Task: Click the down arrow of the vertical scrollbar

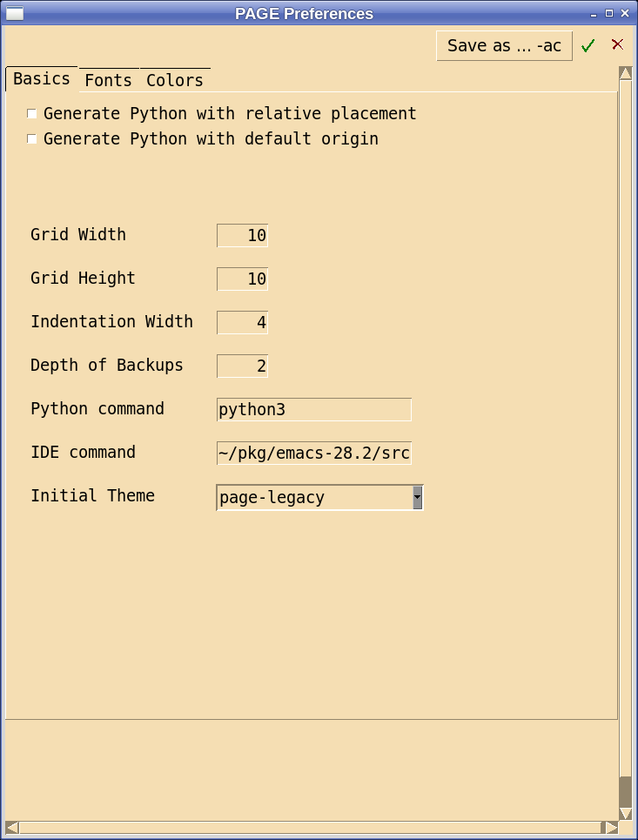Action: pos(626,814)
